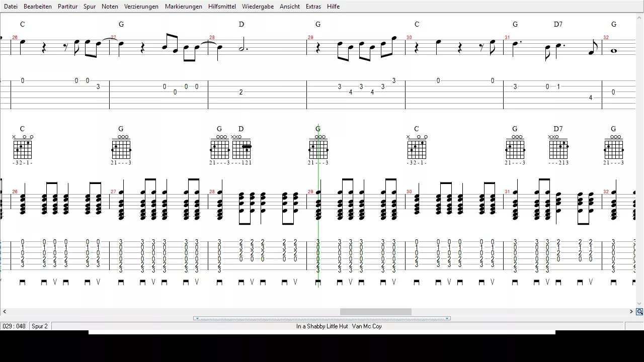Open the Wiedergabe menu
644x362 pixels.
click(258, 7)
